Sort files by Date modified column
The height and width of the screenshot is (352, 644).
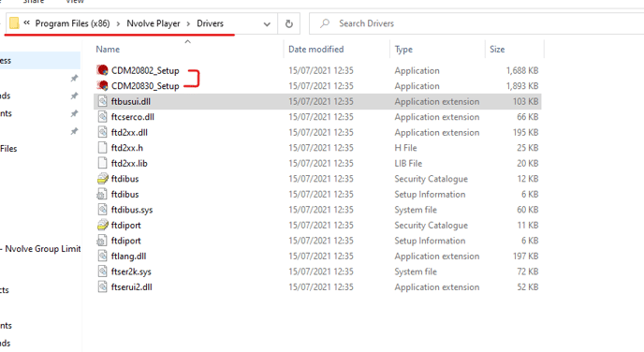[x=315, y=50]
